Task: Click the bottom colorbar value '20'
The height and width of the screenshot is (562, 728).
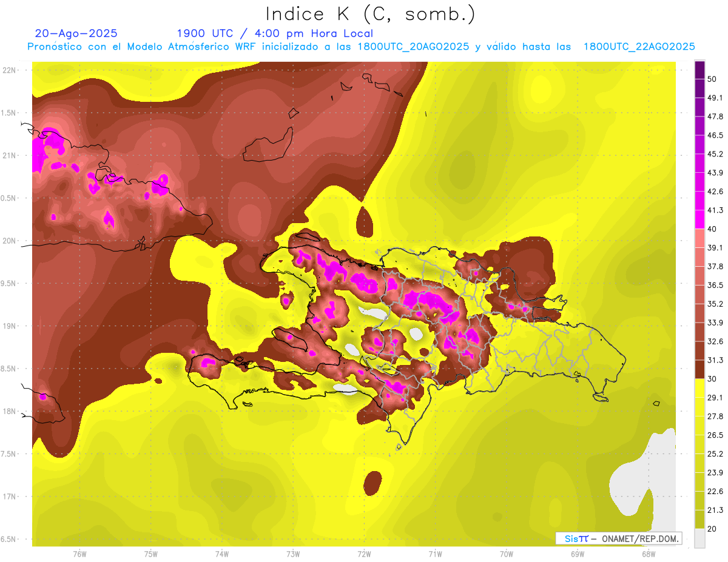Action: pos(712,529)
